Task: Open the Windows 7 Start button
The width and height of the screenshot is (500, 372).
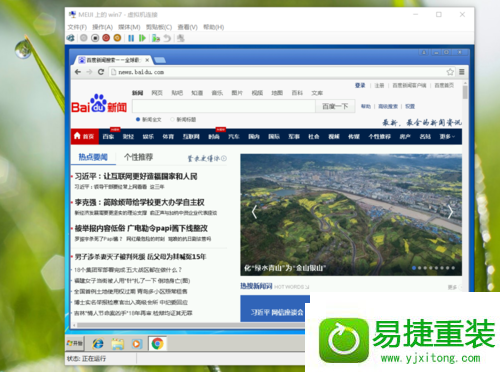Action: (75, 343)
